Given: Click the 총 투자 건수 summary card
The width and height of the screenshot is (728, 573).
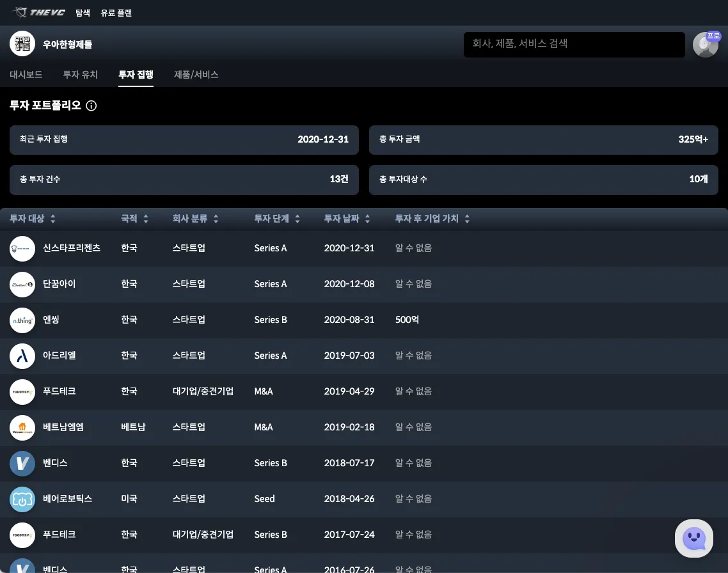Looking at the screenshot, I should [x=184, y=180].
